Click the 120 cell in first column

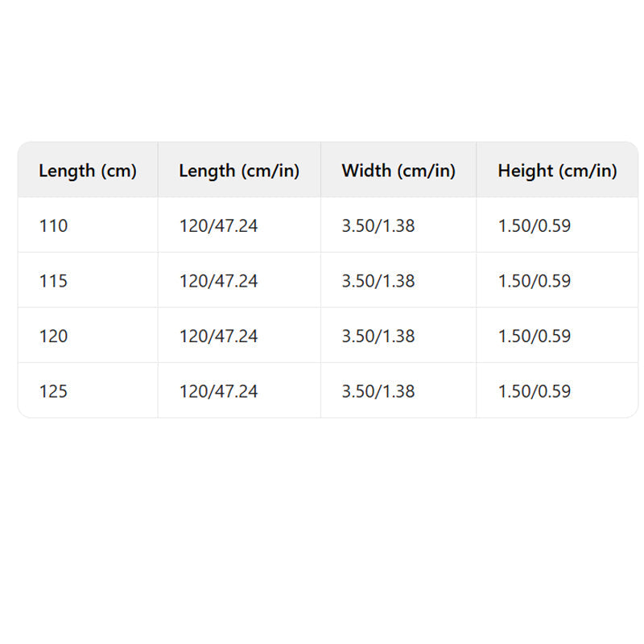[x=54, y=336]
